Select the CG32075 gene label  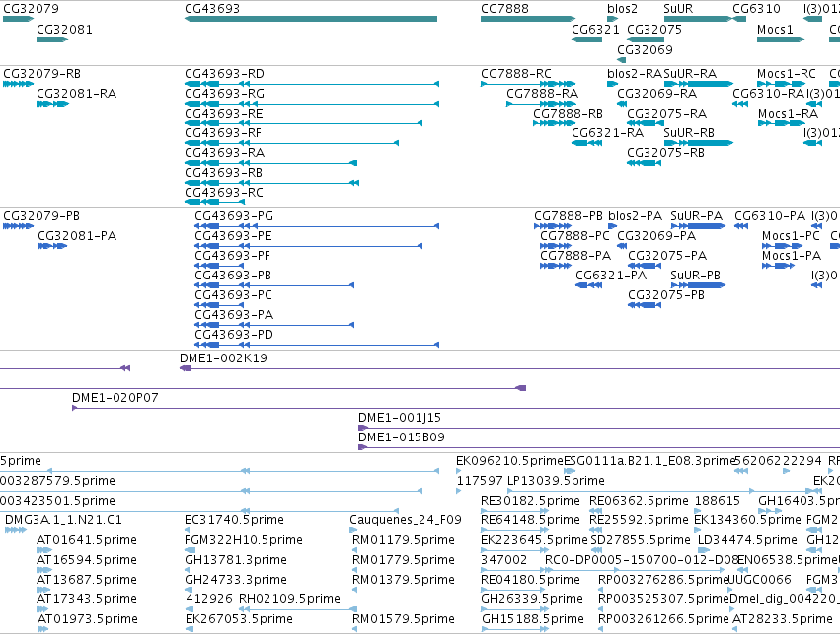point(654,29)
